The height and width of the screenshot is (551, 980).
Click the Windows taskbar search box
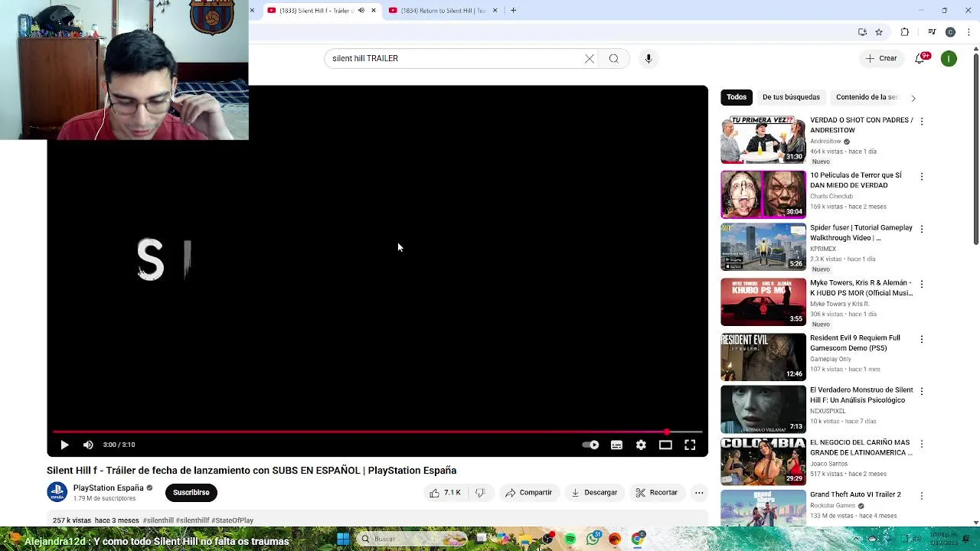click(413, 540)
